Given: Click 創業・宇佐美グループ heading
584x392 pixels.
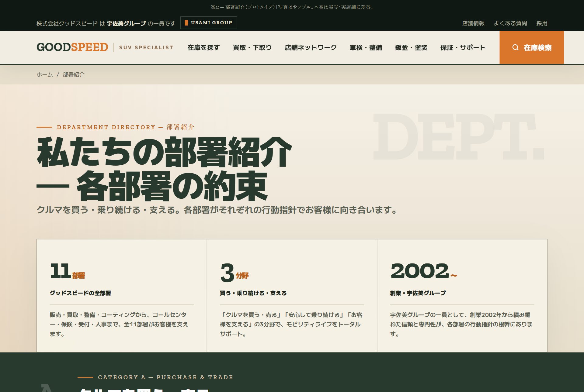Looking at the screenshot, I should coord(418,293).
